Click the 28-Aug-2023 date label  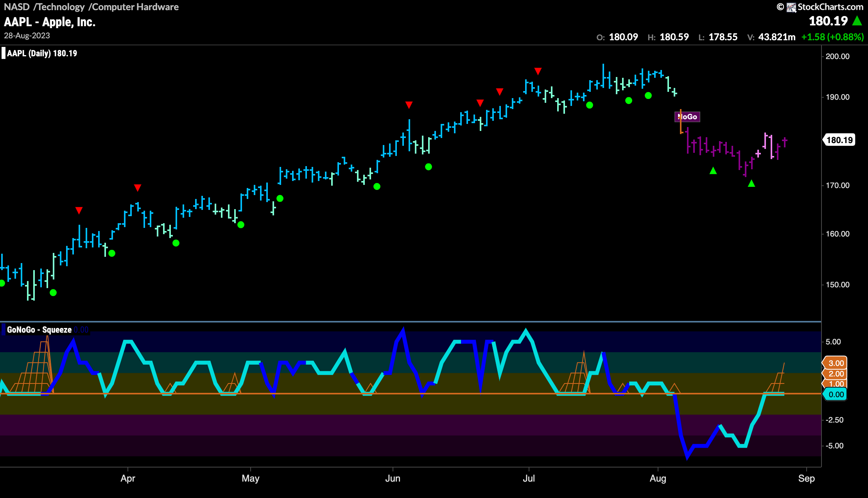[27, 36]
